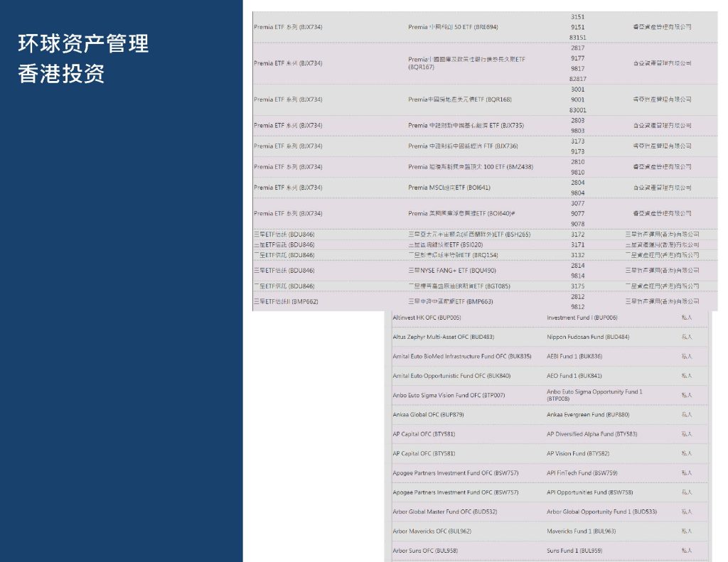Click Anbo Euto Sigma Vision Fund OFC
The image size is (728, 562).
(x=449, y=396)
